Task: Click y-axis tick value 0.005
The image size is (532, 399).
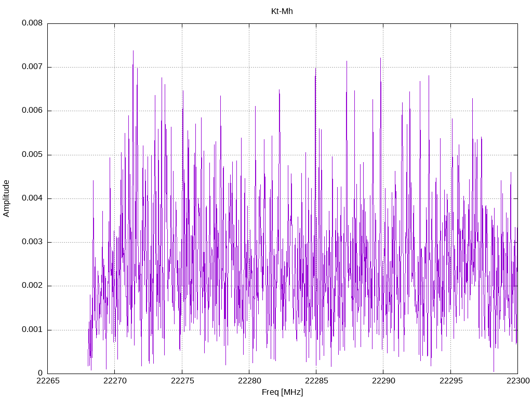Action: 32,155
